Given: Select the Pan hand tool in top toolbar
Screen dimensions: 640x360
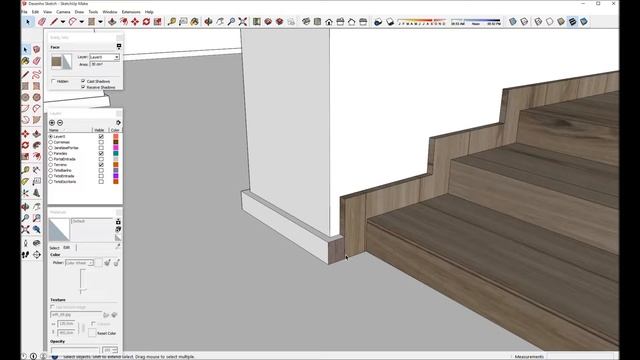Looking at the screenshot, I should 220,22.
